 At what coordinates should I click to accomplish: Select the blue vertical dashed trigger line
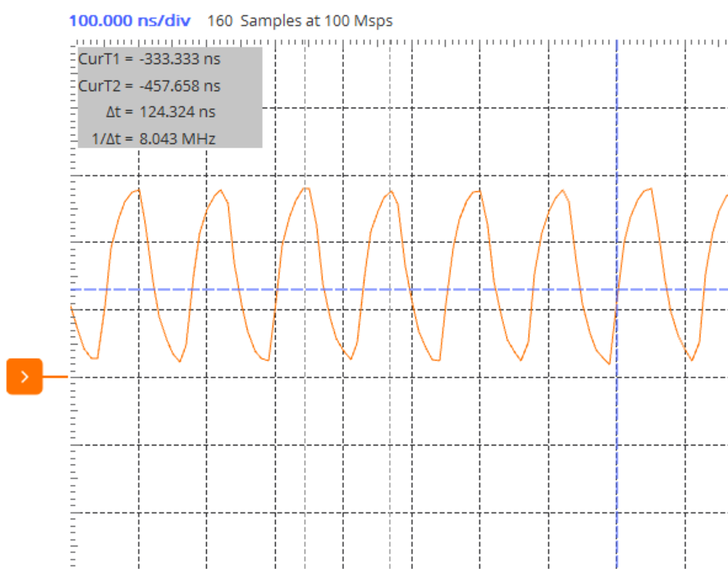[617, 455]
